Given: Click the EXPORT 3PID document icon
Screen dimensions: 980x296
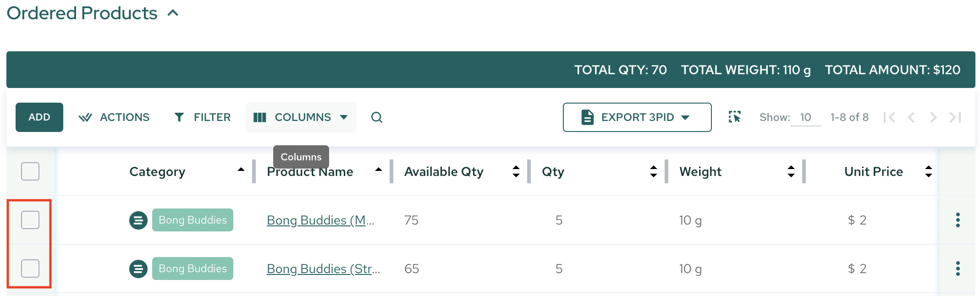Looking at the screenshot, I should [587, 117].
